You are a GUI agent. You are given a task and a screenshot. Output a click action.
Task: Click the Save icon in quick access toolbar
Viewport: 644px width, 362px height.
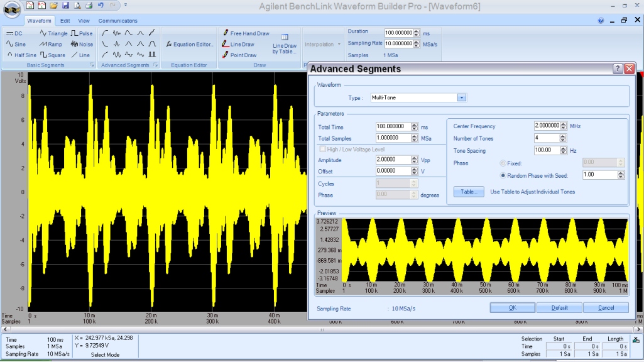pos(65,6)
